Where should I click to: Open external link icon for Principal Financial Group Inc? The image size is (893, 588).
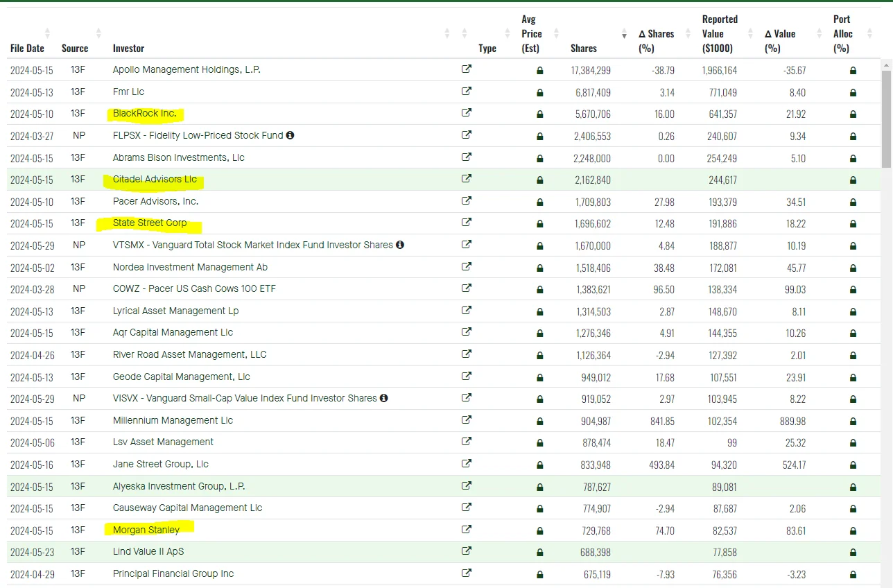click(467, 573)
